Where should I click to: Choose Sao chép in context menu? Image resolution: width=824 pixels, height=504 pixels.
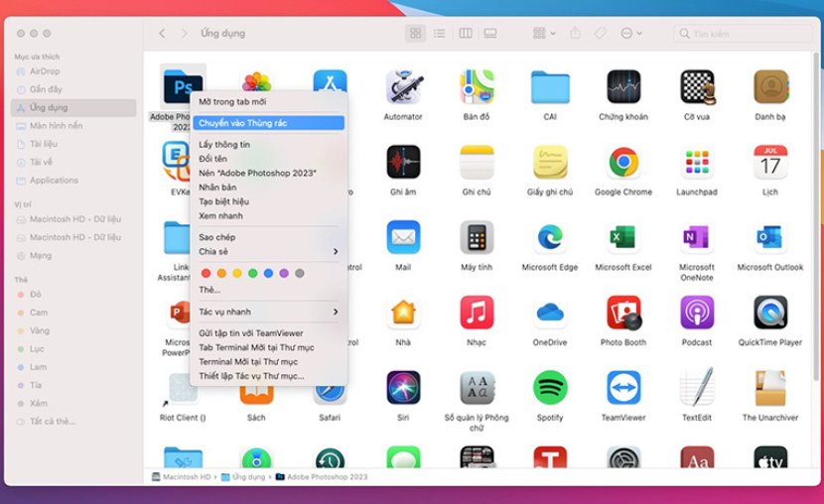[x=268, y=237]
